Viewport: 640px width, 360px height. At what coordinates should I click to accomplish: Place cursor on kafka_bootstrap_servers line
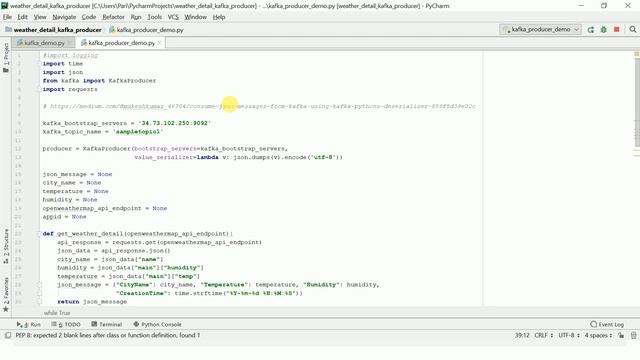pos(127,123)
